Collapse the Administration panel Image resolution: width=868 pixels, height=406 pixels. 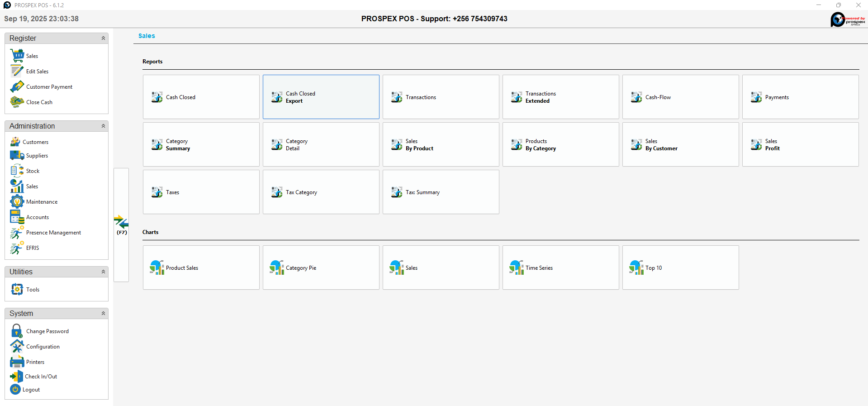pos(103,126)
